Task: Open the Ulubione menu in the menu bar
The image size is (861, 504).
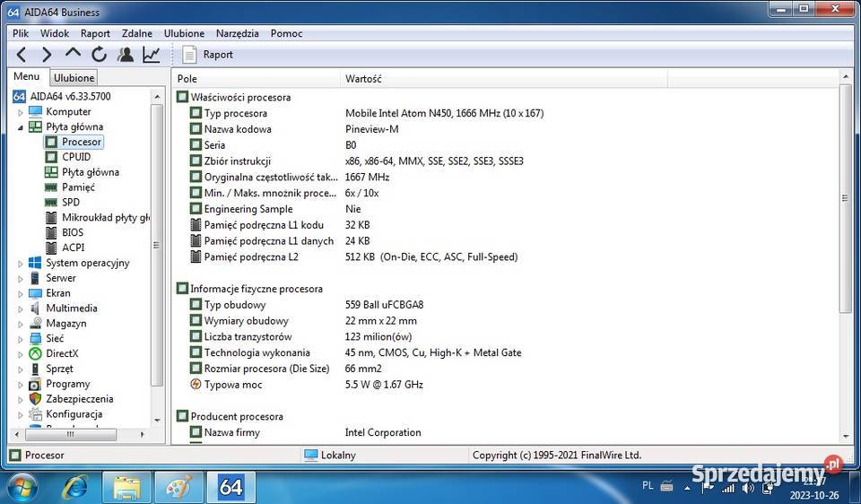Action: [184, 33]
